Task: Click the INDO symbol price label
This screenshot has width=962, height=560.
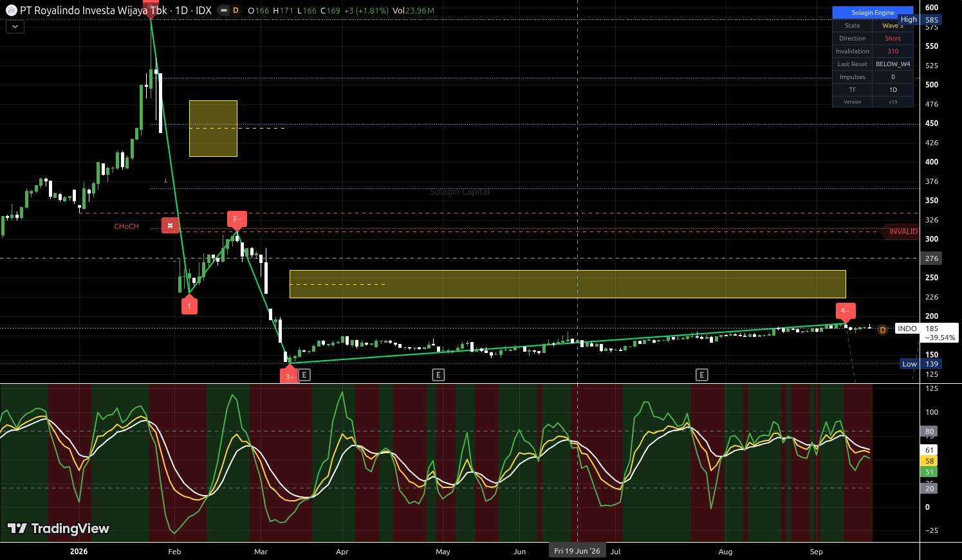Action: pyautogui.click(x=907, y=329)
